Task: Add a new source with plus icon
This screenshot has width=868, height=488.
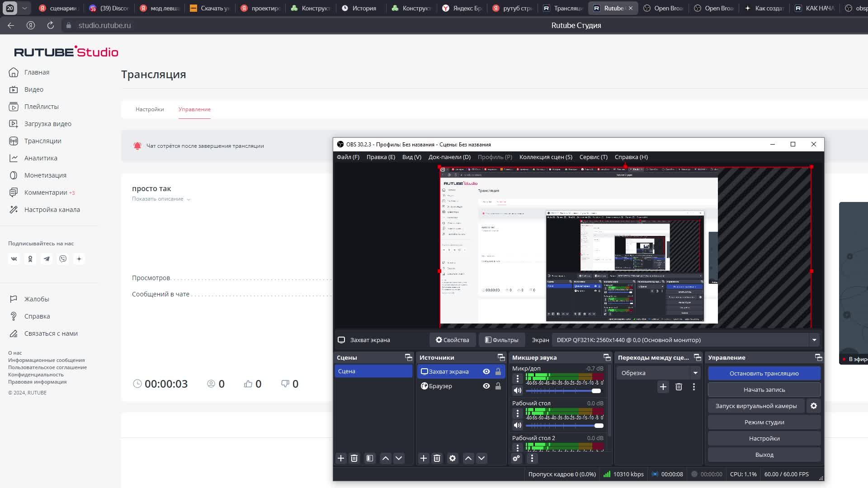Action: pyautogui.click(x=424, y=458)
